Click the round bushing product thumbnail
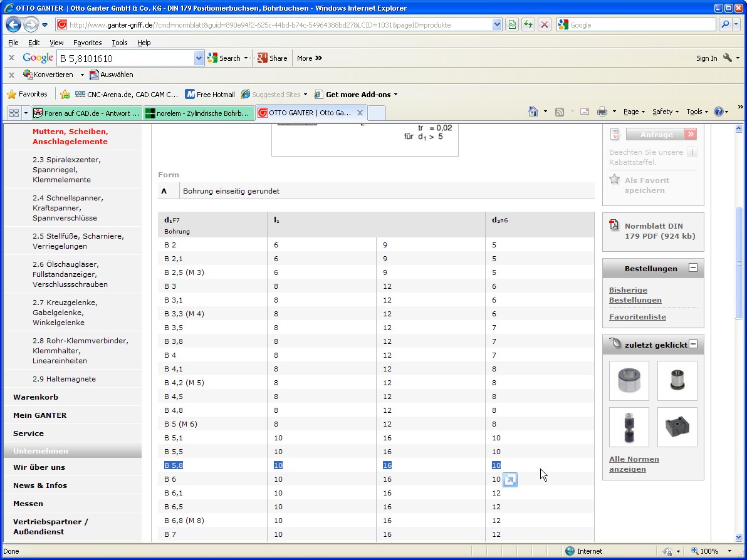Viewport: 747px width, 560px height. 629,380
